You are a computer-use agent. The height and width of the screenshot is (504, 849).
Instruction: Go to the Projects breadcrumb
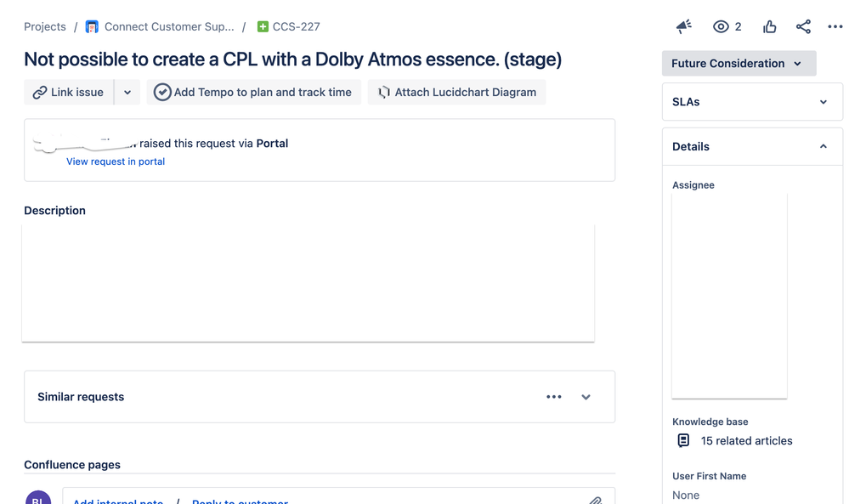point(45,27)
